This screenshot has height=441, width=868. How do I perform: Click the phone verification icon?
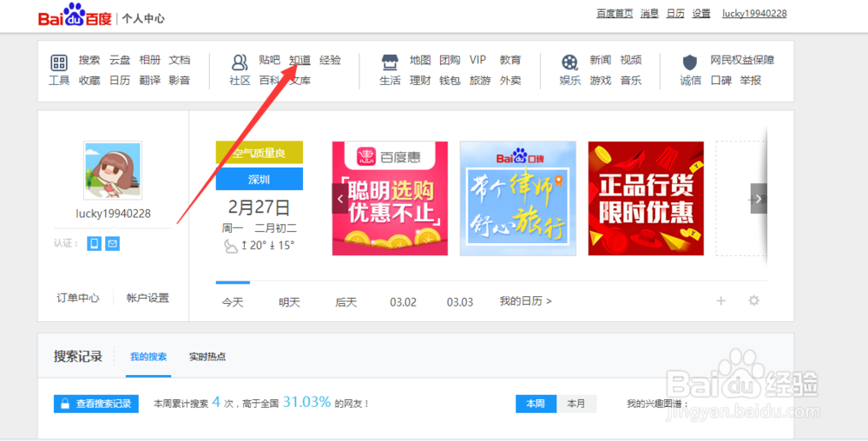(x=94, y=243)
